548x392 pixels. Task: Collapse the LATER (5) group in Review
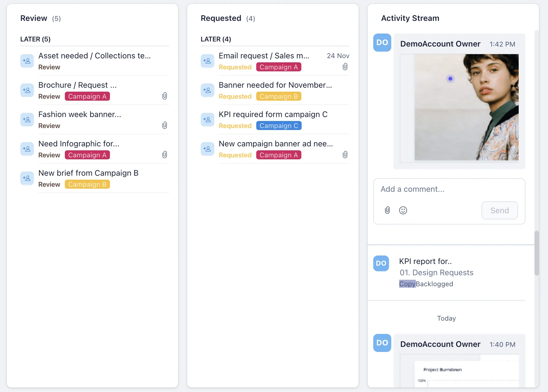tap(36, 39)
